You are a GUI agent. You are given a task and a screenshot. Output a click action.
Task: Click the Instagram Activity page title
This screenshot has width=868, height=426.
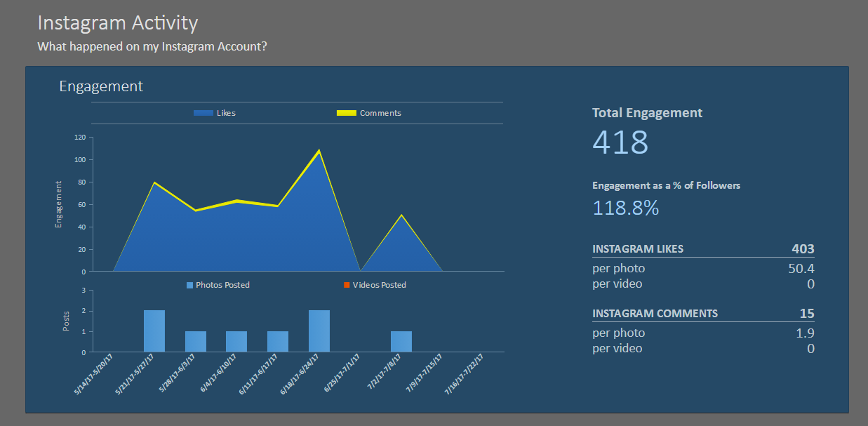(x=118, y=22)
